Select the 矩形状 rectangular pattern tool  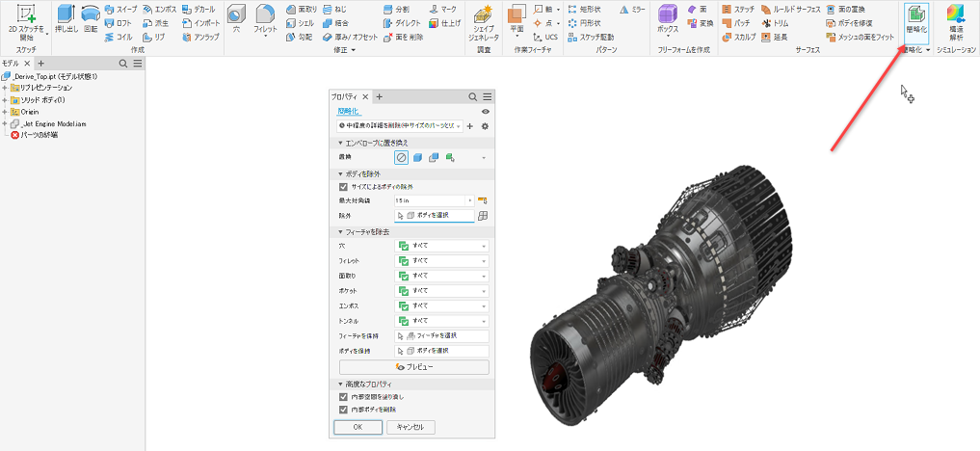point(584,10)
